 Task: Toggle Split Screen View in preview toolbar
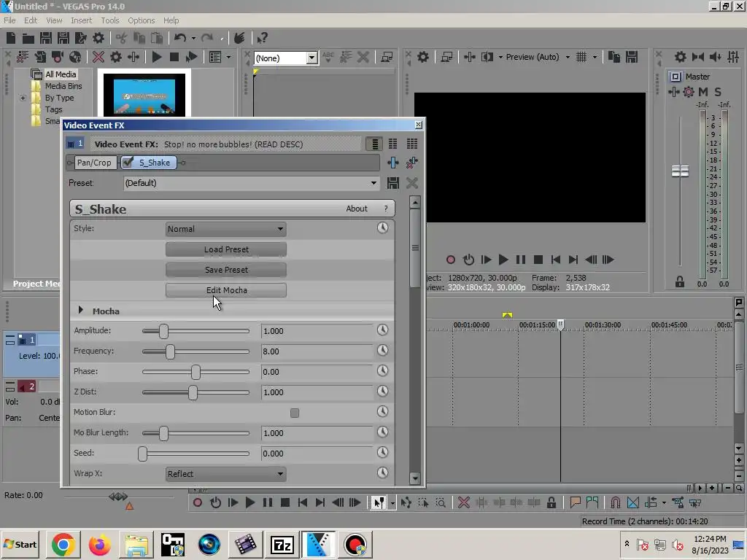point(487,57)
